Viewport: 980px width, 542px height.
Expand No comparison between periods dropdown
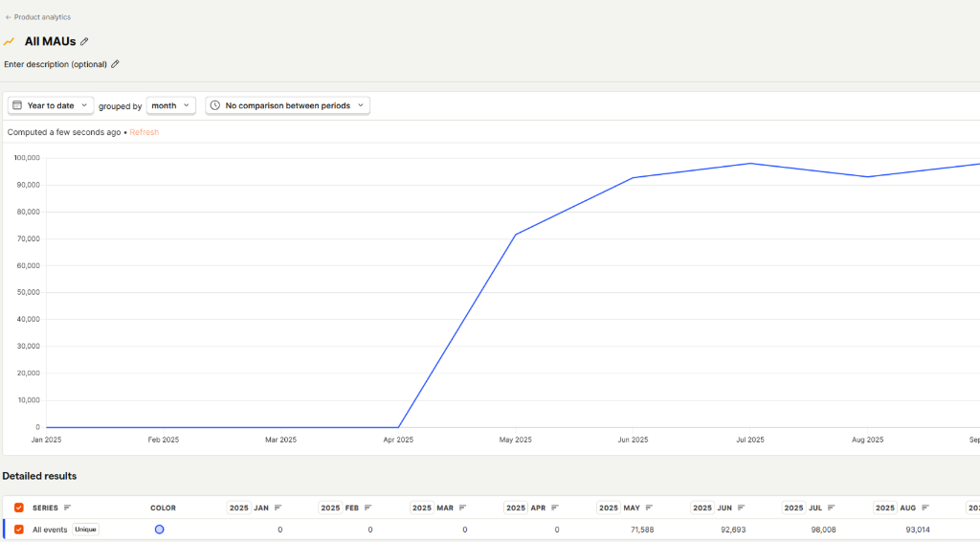click(x=287, y=105)
